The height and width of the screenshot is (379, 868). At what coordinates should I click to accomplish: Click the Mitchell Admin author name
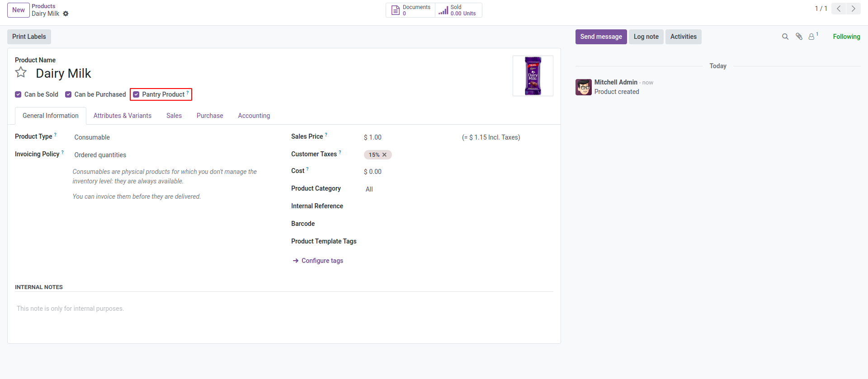(616, 82)
